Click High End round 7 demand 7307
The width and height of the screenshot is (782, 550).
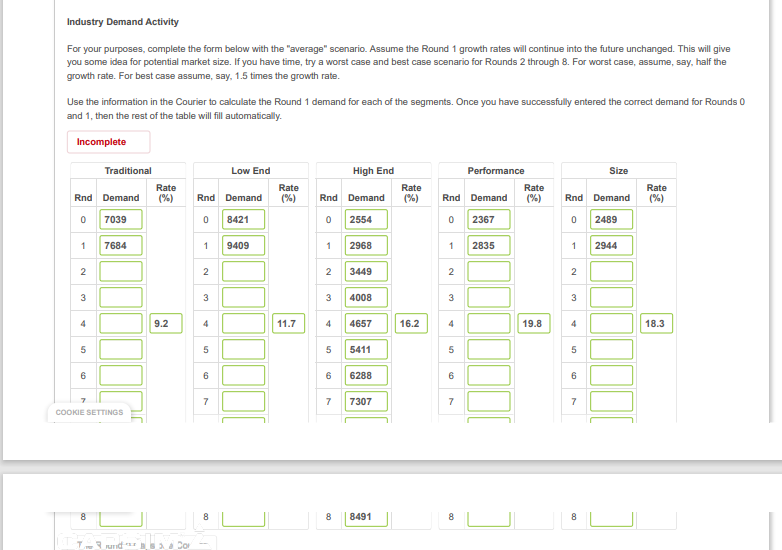[x=366, y=401]
